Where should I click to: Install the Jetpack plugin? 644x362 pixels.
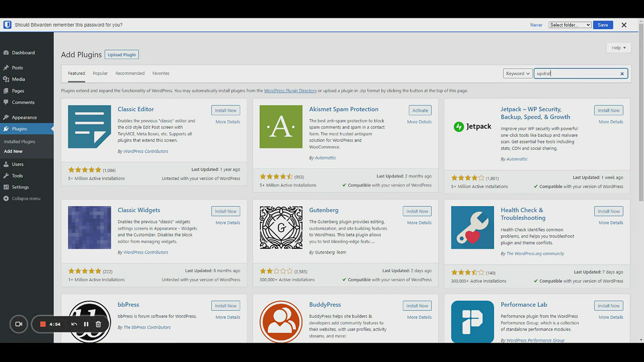click(608, 110)
